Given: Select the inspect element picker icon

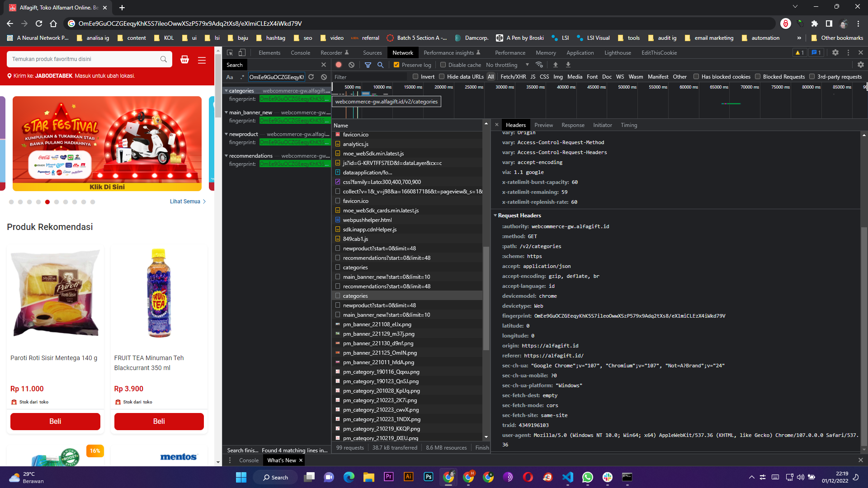Looking at the screenshot, I should [x=230, y=53].
